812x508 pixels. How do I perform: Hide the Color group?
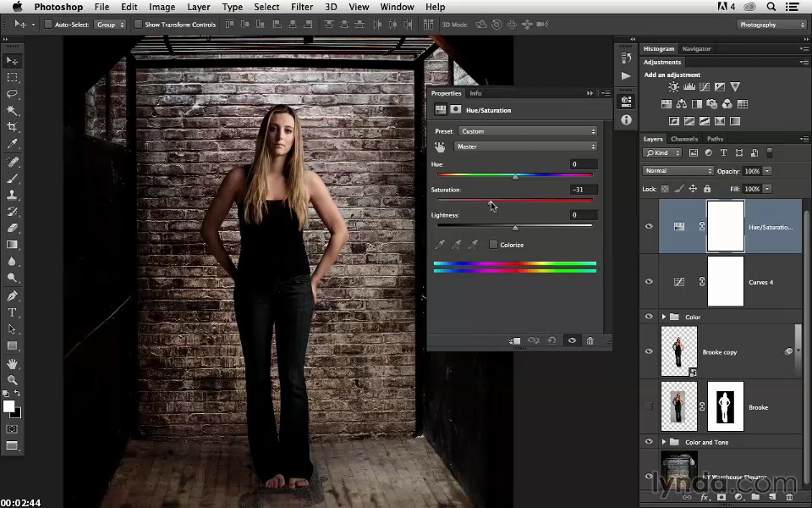(x=649, y=317)
